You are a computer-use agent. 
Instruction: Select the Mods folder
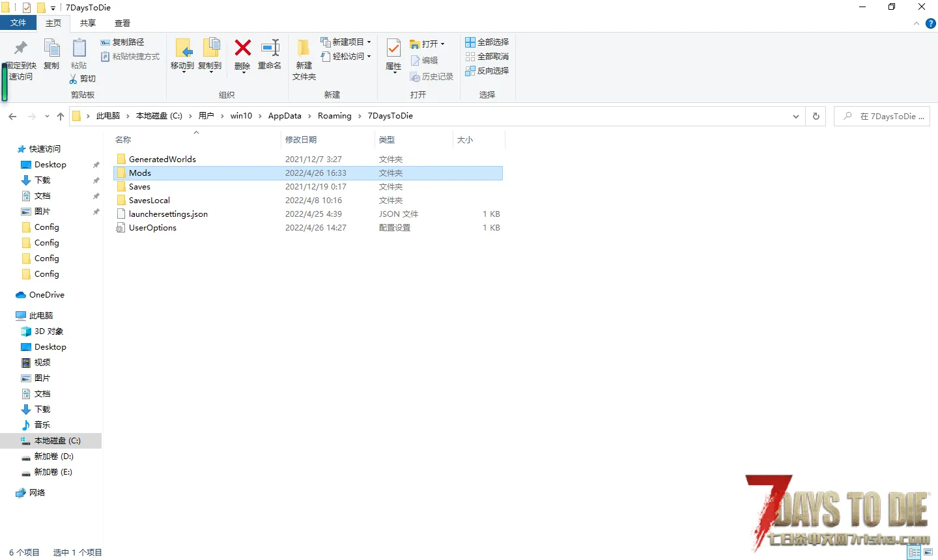[x=308, y=173]
